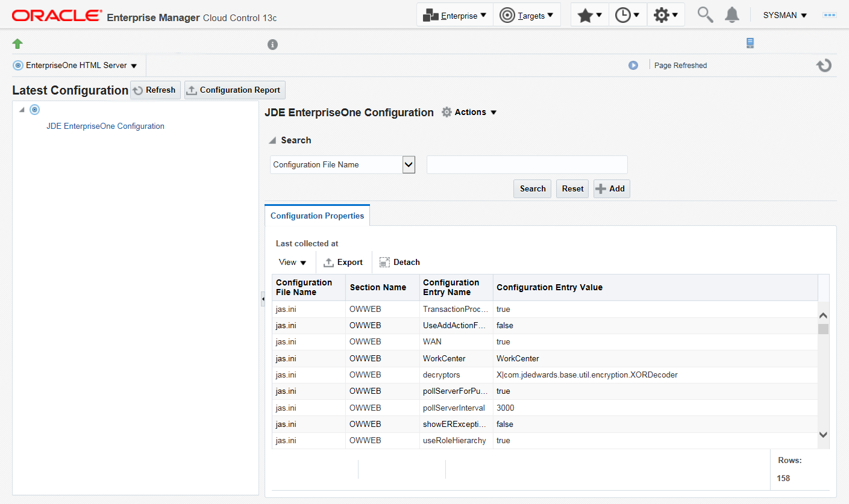Click the Detach table button

point(399,263)
